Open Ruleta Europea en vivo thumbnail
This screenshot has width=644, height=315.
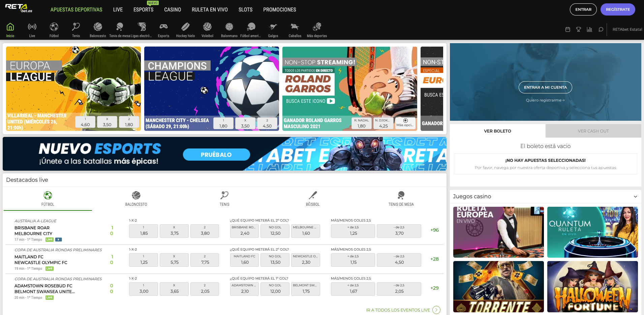pos(498,232)
